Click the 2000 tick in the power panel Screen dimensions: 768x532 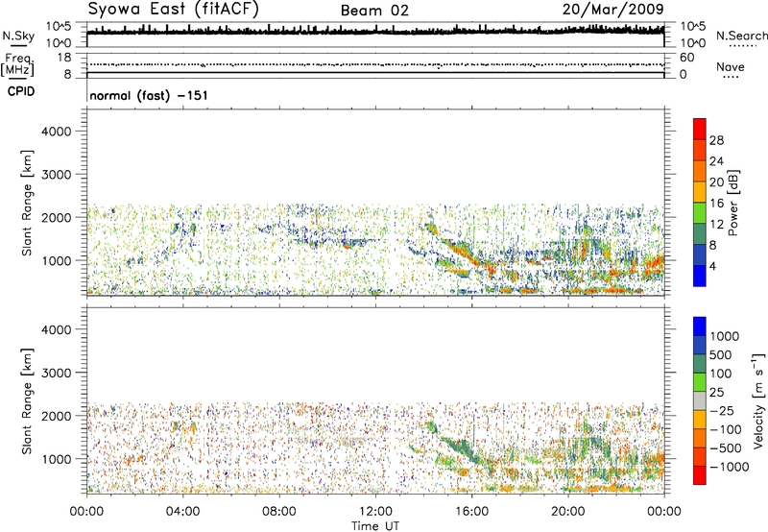(x=57, y=217)
